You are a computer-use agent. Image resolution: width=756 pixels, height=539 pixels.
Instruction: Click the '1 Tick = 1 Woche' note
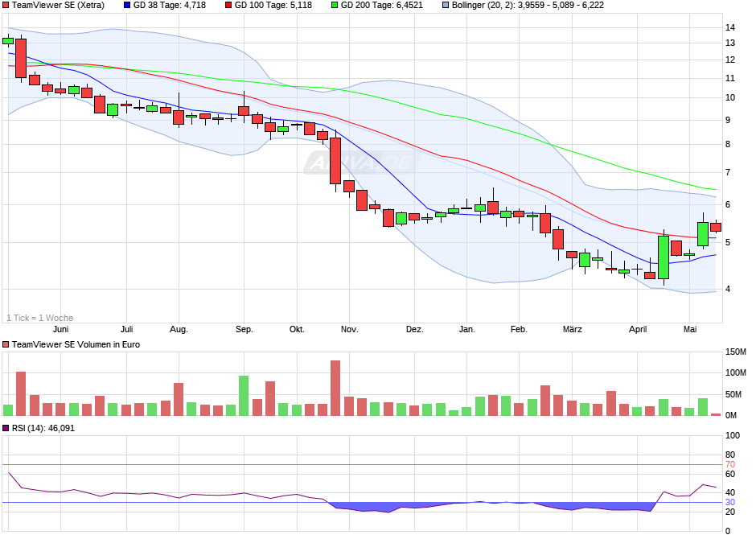click(40, 318)
